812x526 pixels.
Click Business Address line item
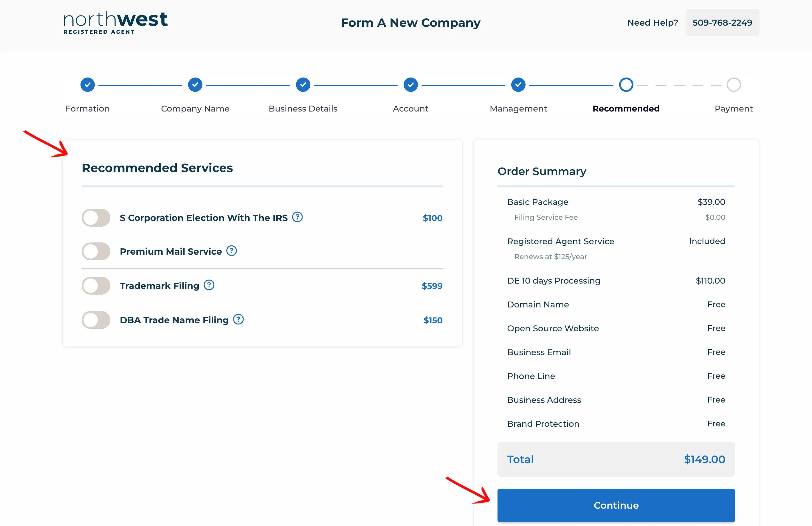click(544, 400)
